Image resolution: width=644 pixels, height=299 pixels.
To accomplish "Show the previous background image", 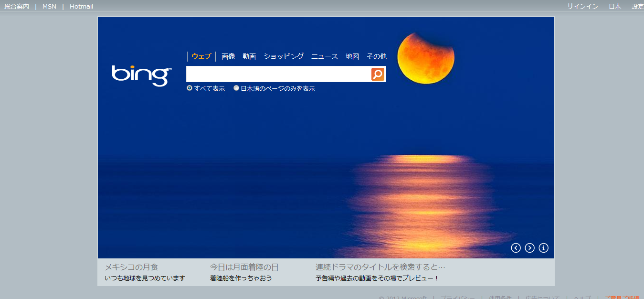I will coord(516,248).
